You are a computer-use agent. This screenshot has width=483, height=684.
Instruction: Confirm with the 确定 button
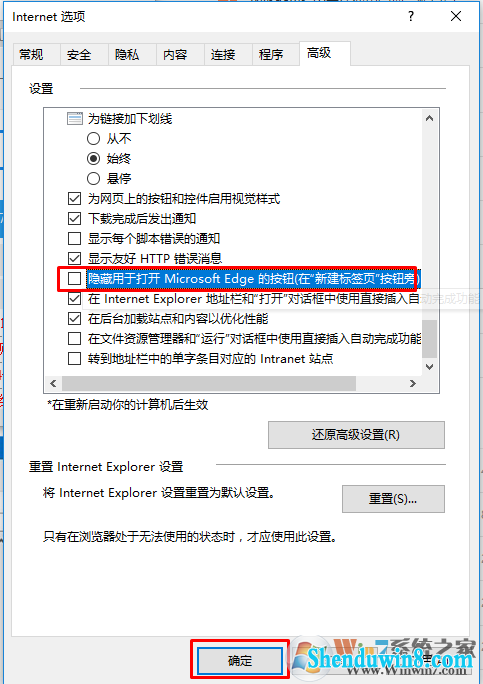pos(240,660)
